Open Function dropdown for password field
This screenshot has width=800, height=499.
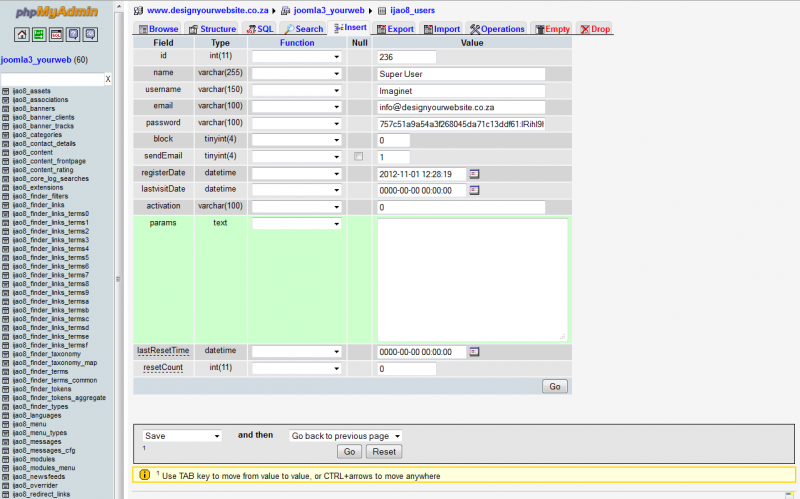(x=296, y=123)
